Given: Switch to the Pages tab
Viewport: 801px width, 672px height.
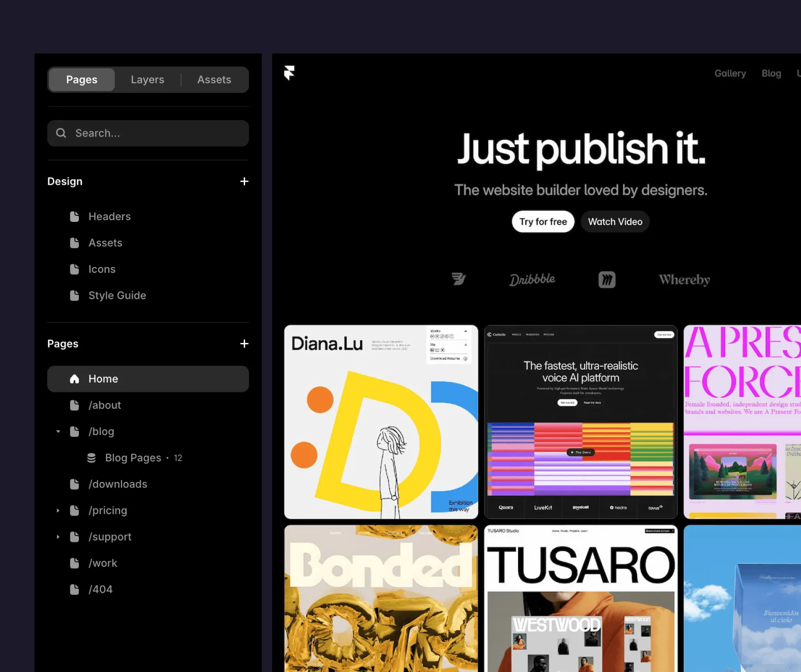Looking at the screenshot, I should coord(82,80).
